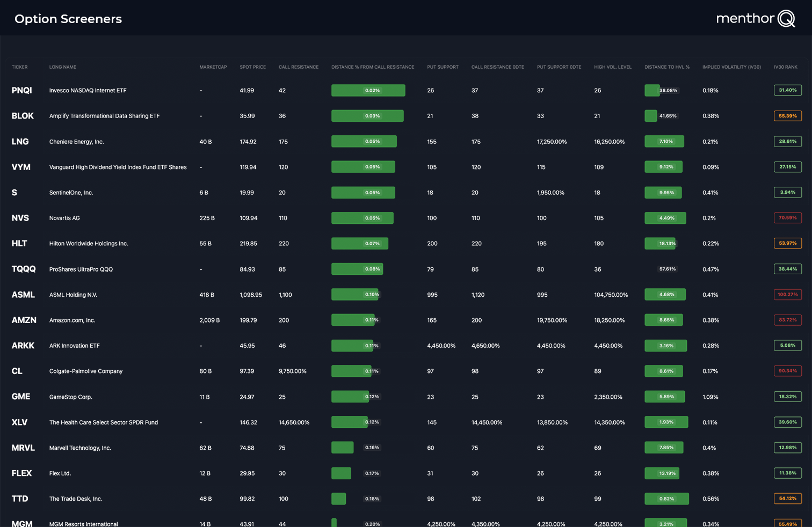The image size is (812, 527).
Task: Click the HIGH VOL. LEVEL column header
Action: click(613, 67)
